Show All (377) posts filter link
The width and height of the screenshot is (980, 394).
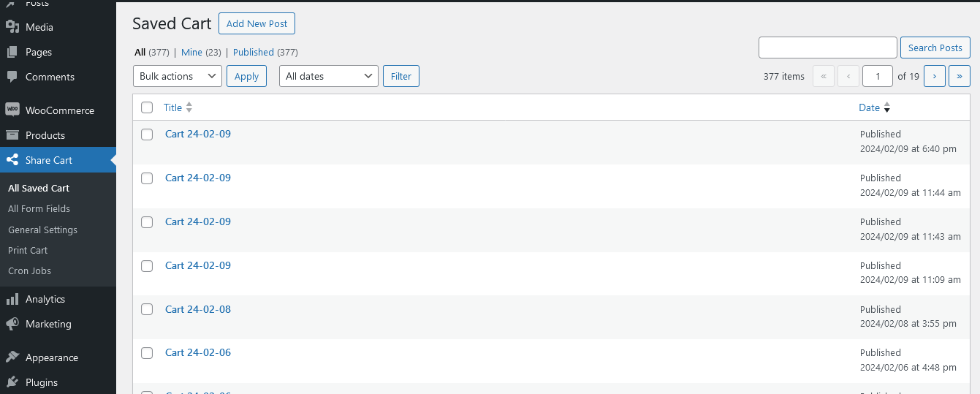pyautogui.click(x=152, y=53)
